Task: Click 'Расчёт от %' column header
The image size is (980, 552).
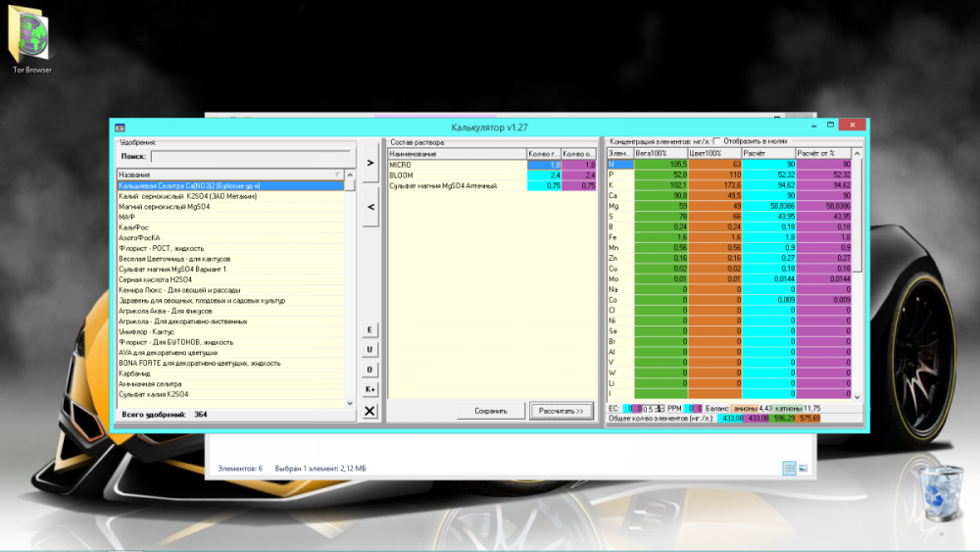Action: [822, 153]
